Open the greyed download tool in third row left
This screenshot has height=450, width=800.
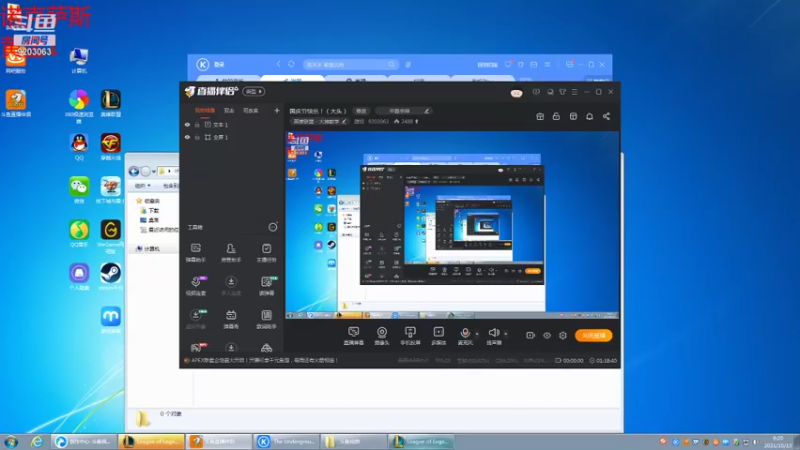pyautogui.click(x=196, y=319)
